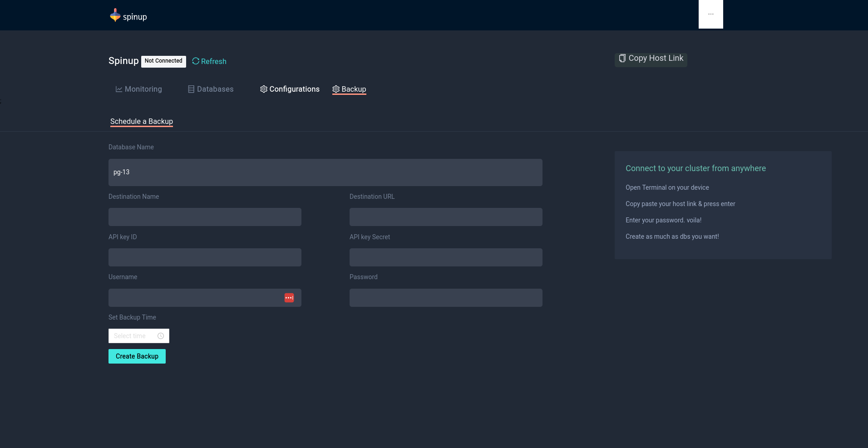Focus the Password input field
Viewport: 868px width, 448px height.
tap(446, 298)
